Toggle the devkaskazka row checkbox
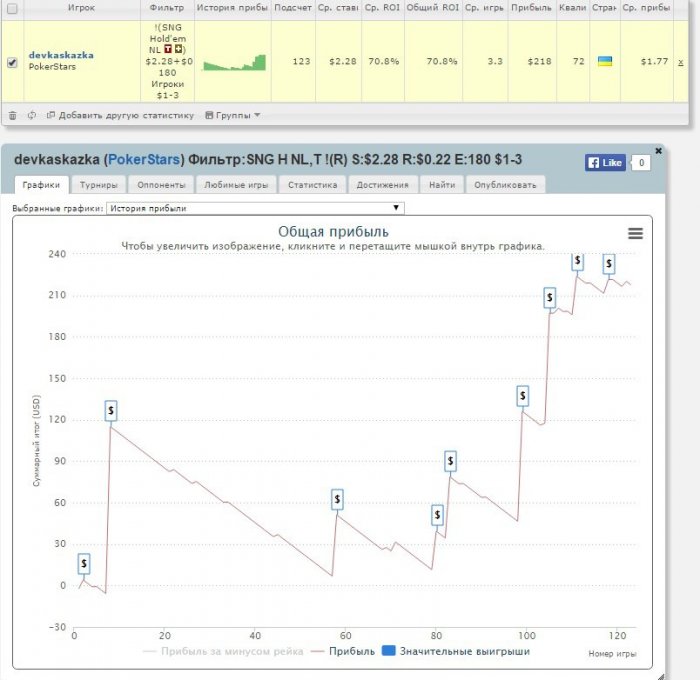Screen dimensions: 700x680 12,62
